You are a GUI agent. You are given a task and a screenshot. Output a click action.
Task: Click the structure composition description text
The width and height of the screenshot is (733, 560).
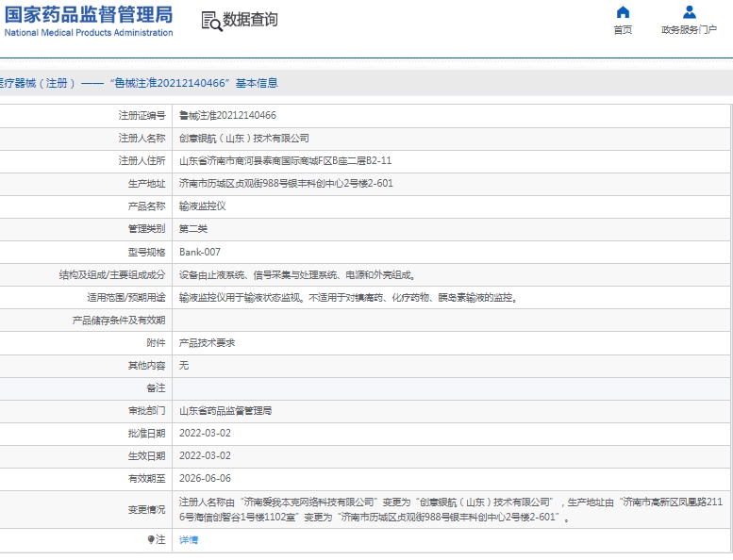point(297,275)
